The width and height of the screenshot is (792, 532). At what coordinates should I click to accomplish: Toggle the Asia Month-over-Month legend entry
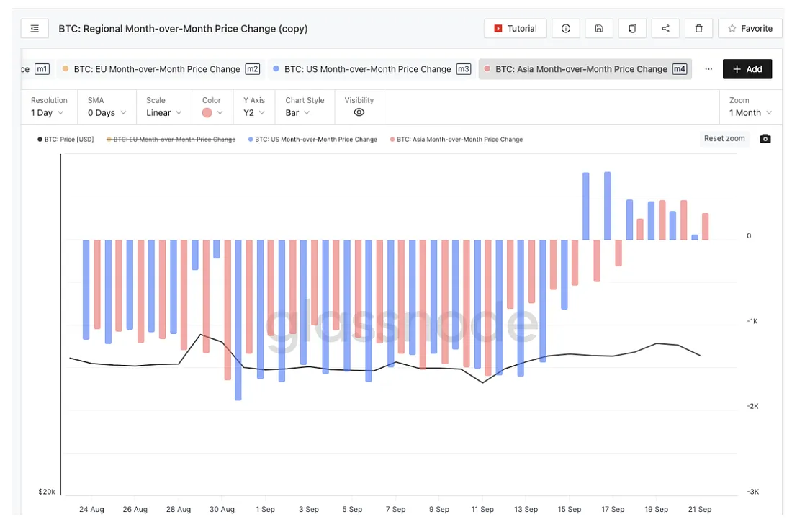pos(456,140)
